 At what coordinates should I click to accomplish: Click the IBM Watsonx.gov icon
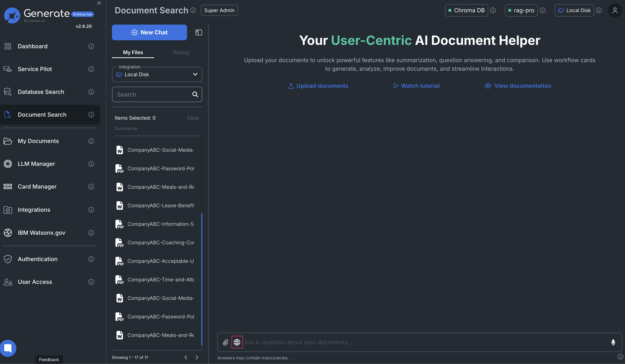tap(8, 233)
